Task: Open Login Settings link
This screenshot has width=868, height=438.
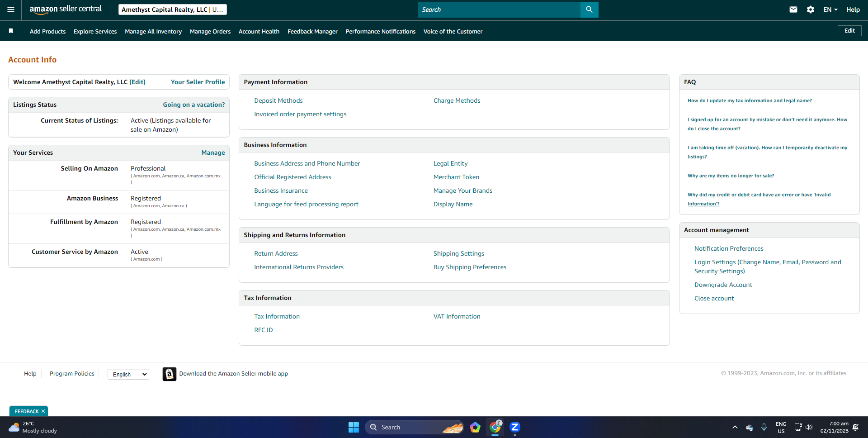Action: 768,267
